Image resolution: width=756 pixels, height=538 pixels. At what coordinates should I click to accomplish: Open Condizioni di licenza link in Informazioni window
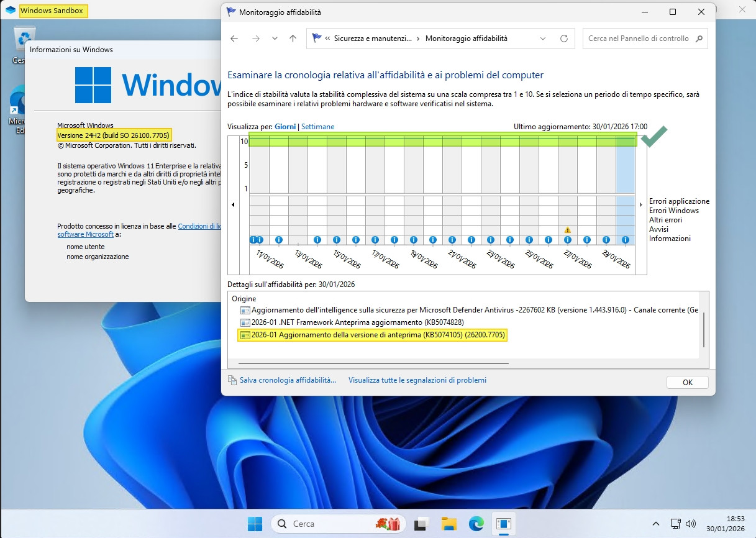pos(199,226)
